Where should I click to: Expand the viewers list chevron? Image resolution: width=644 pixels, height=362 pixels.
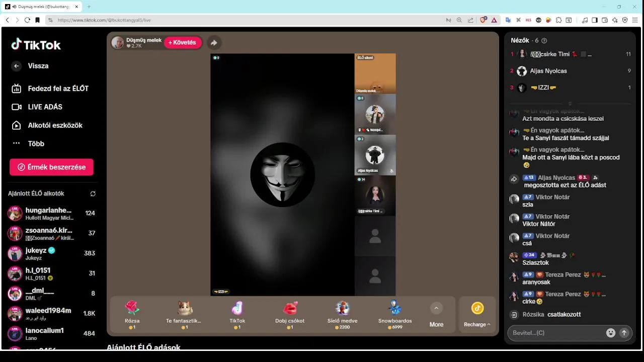tap(570, 103)
